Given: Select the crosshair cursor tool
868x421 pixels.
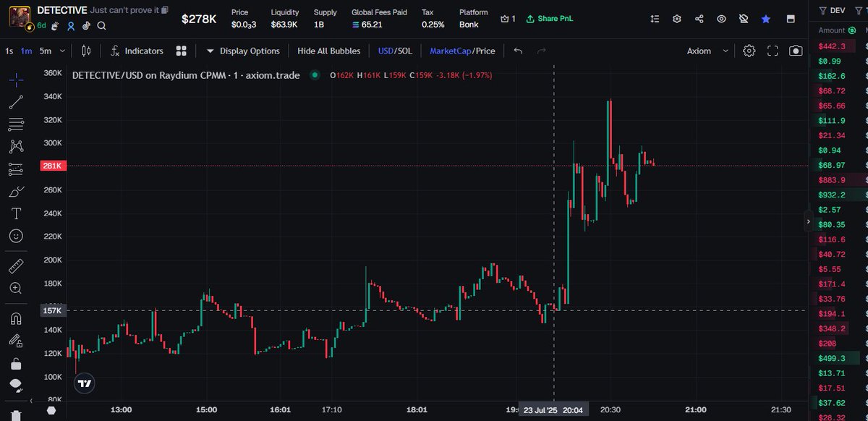Looking at the screenshot, I should (x=16, y=79).
